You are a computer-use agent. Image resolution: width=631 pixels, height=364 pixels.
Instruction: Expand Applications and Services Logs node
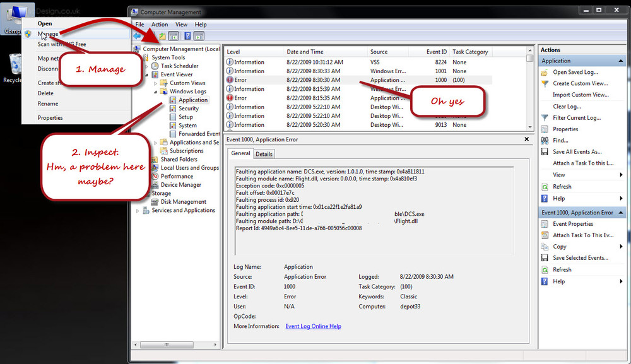tap(156, 143)
